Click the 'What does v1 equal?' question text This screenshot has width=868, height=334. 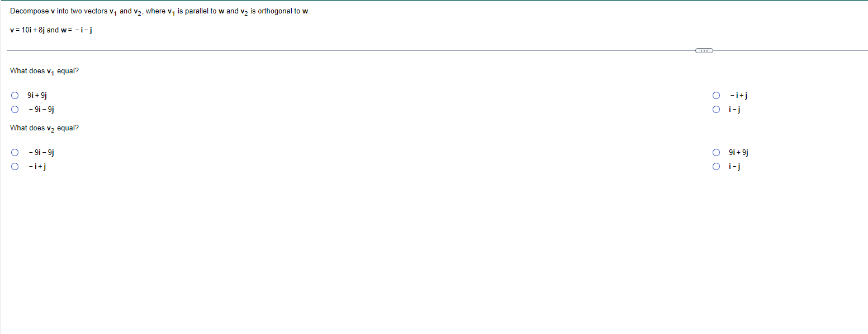point(44,71)
